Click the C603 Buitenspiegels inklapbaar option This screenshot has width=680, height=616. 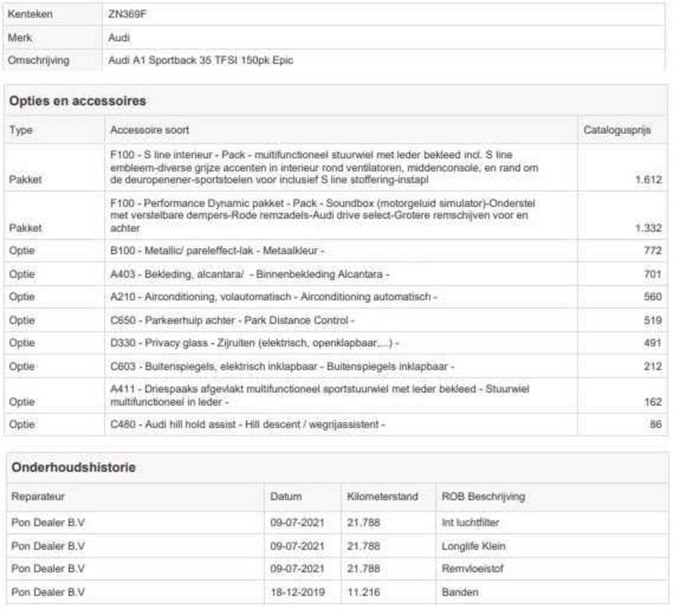[282, 367]
